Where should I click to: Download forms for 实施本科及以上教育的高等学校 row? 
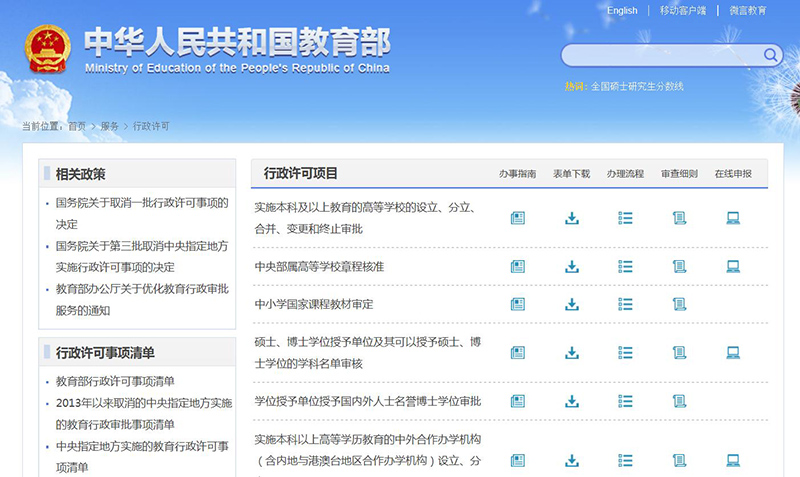click(x=572, y=218)
